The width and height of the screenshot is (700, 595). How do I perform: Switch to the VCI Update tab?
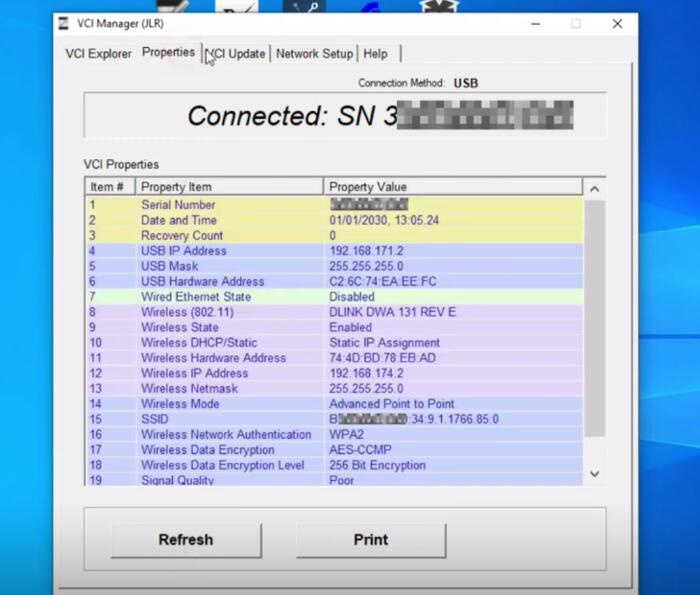click(236, 54)
